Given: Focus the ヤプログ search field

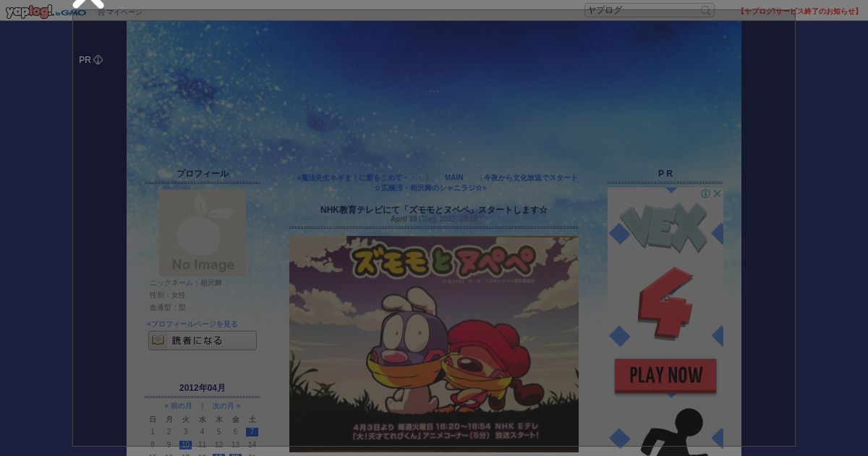Looking at the screenshot, I should point(642,10).
